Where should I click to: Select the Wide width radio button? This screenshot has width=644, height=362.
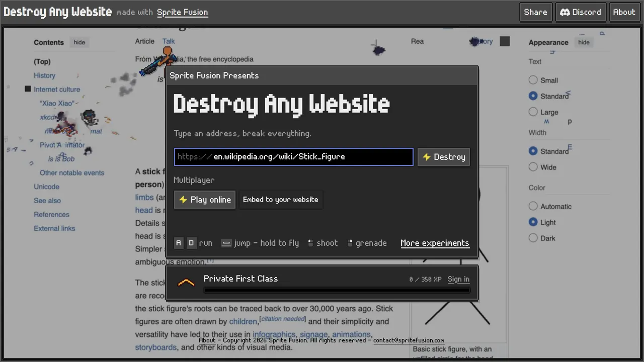[x=533, y=167]
